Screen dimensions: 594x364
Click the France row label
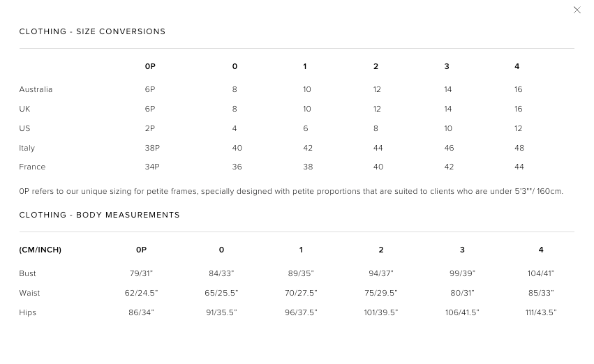pyautogui.click(x=32, y=167)
